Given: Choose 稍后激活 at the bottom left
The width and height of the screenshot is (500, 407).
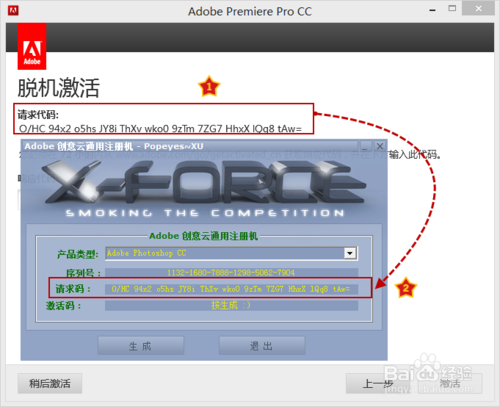Looking at the screenshot, I should [x=50, y=383].
